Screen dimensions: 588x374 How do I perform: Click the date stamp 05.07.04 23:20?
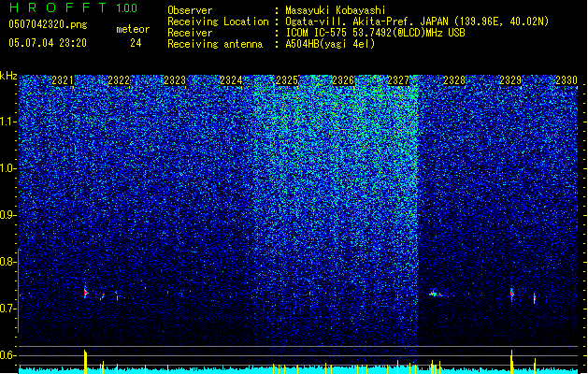click(48, 43)
